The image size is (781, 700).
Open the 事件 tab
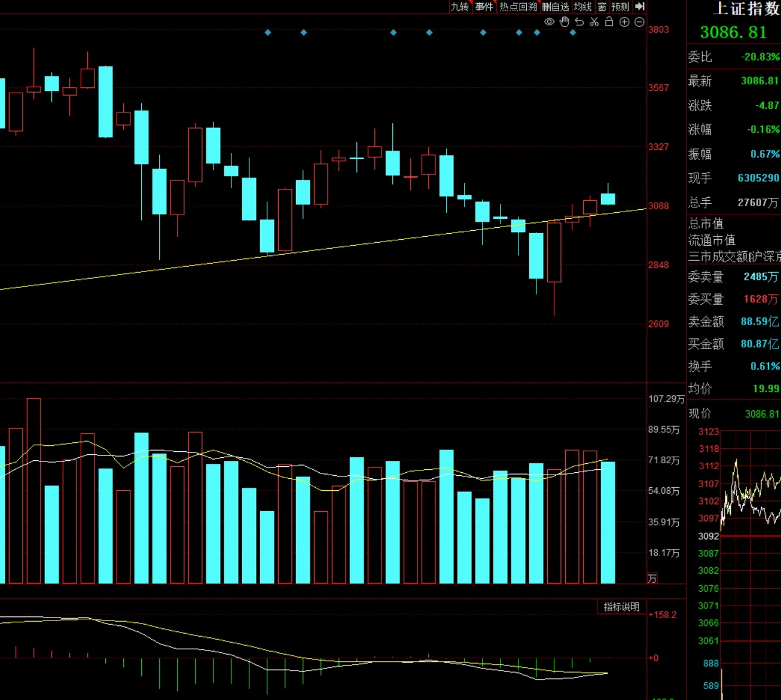pos(484,7)
